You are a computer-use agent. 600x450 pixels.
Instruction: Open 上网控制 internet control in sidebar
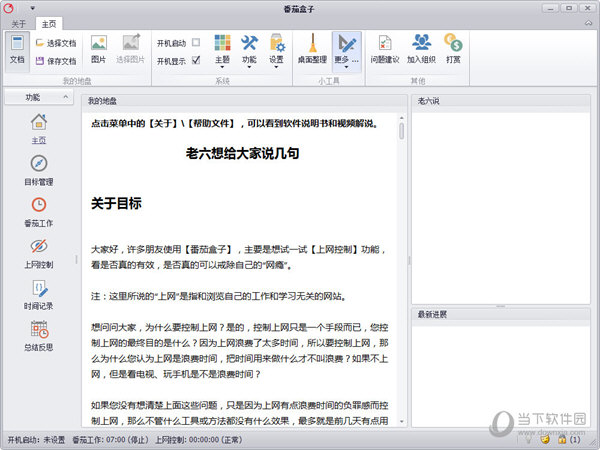pyautogui.click(x=39, y=254)
